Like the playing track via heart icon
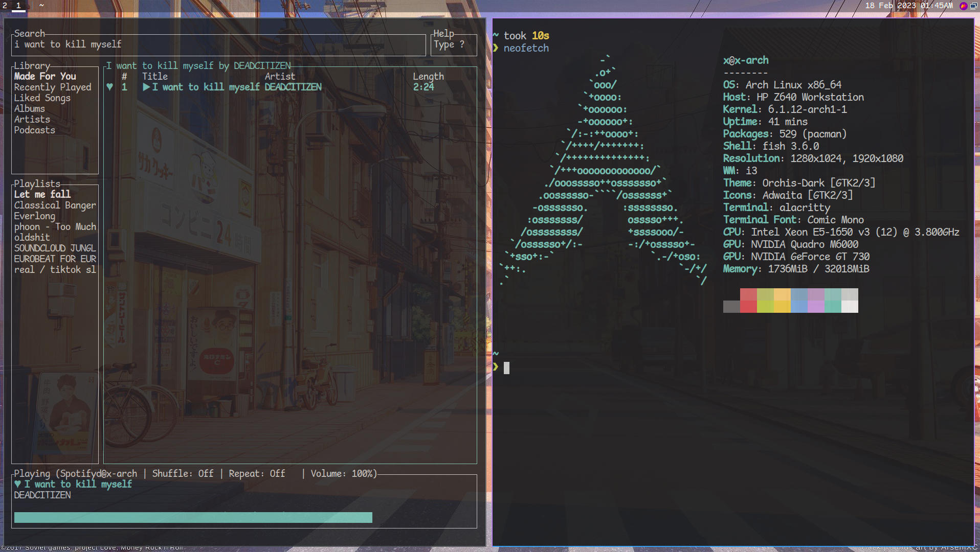The width and height of the screenshot is (980, 552). coord(18,484)
